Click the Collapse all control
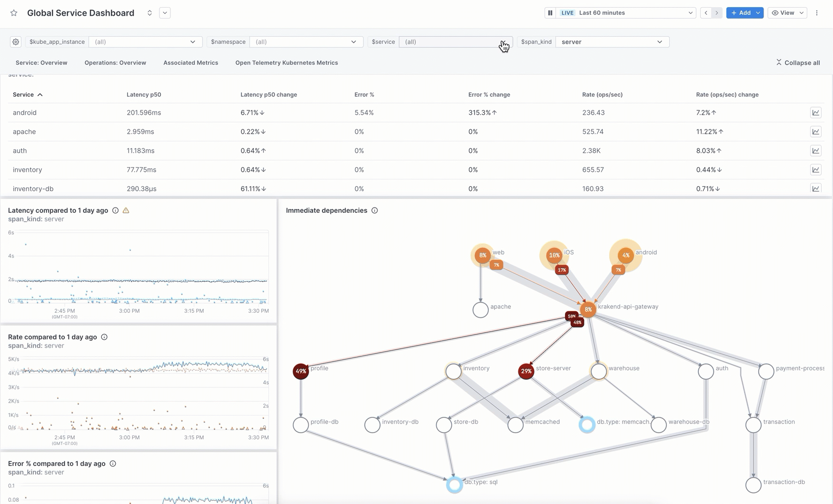833x504 pixels. (798, 62)
